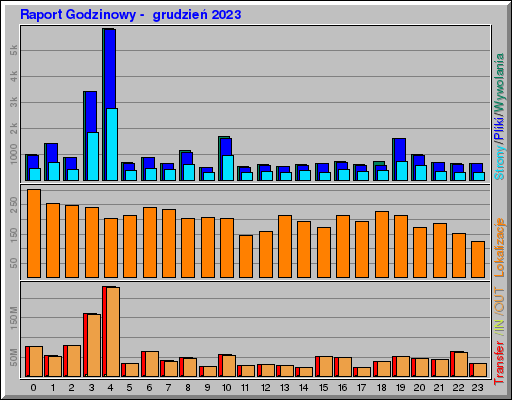This screenshot has width=512, height=400.
Task: Click the 'Strony' legend label
Action: click(x=499, y=162)
